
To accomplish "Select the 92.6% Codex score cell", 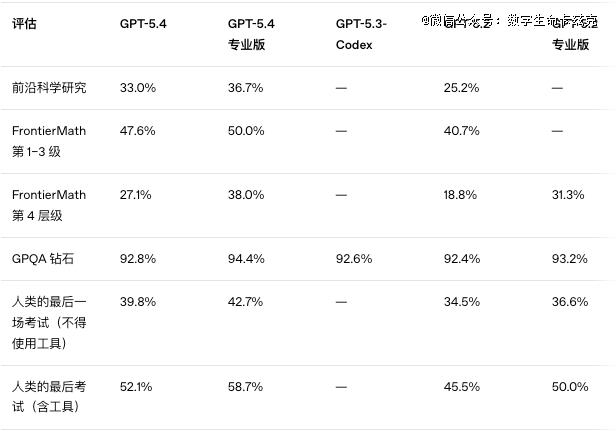I will [x=354, y=259].
